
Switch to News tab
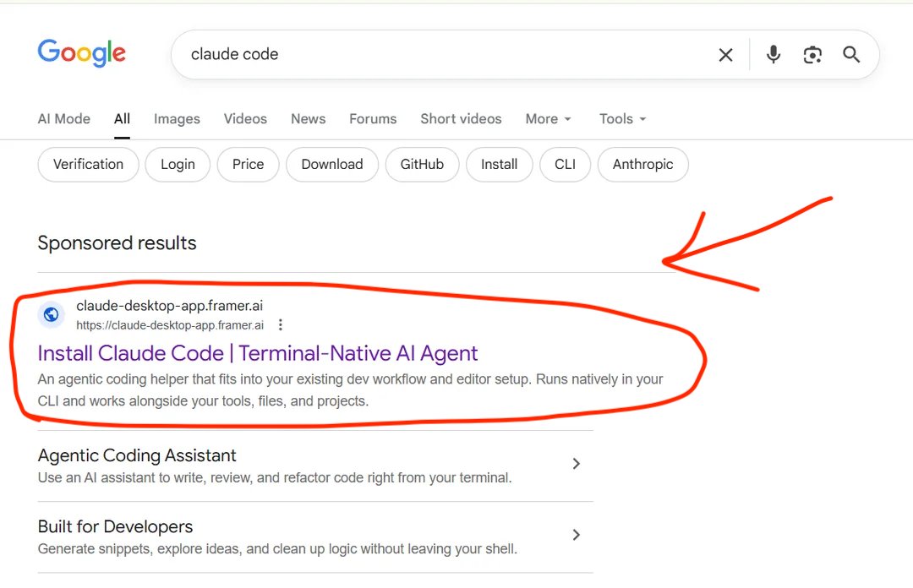click(308, 119)
